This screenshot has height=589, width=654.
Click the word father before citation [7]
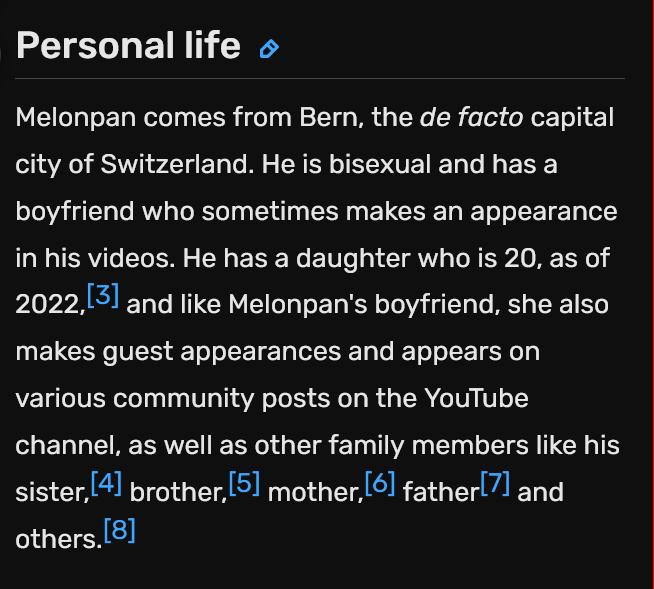440,493
